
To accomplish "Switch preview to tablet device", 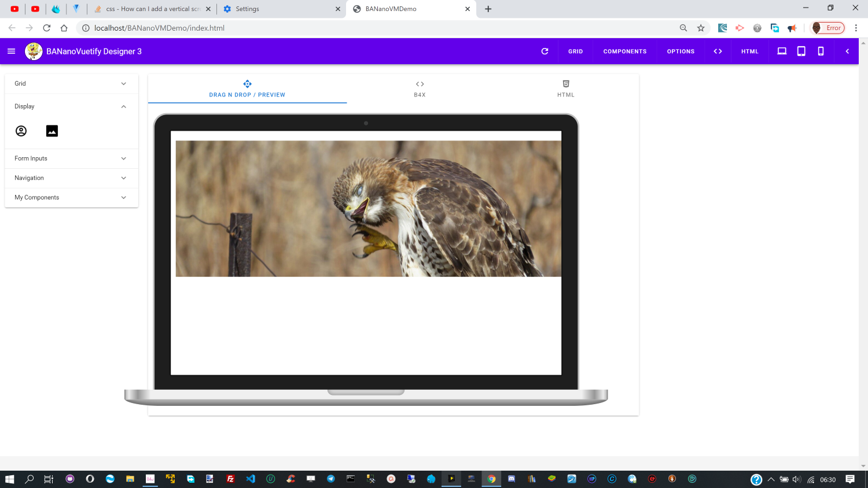I will point(801,51).
